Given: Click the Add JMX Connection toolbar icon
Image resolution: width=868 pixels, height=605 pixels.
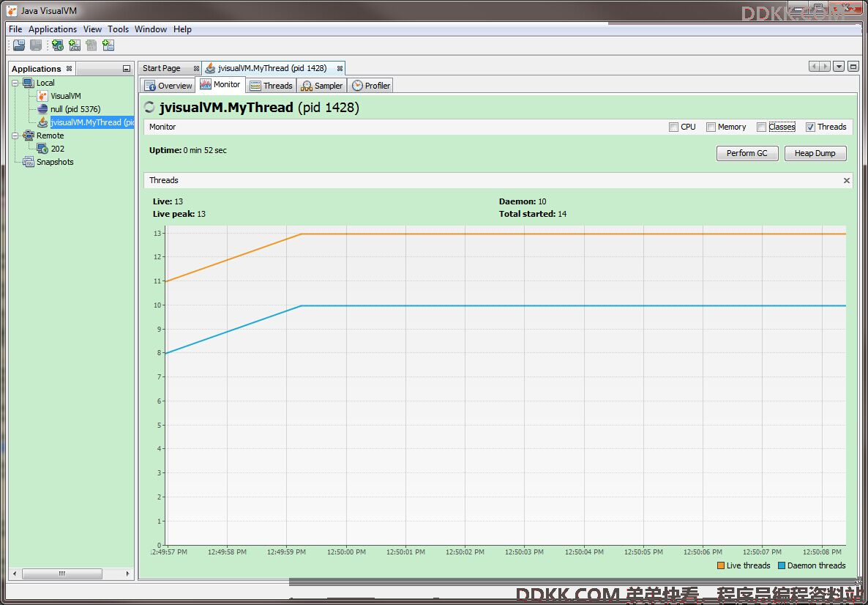Looking at the screenshot, I should pos(75,45).
